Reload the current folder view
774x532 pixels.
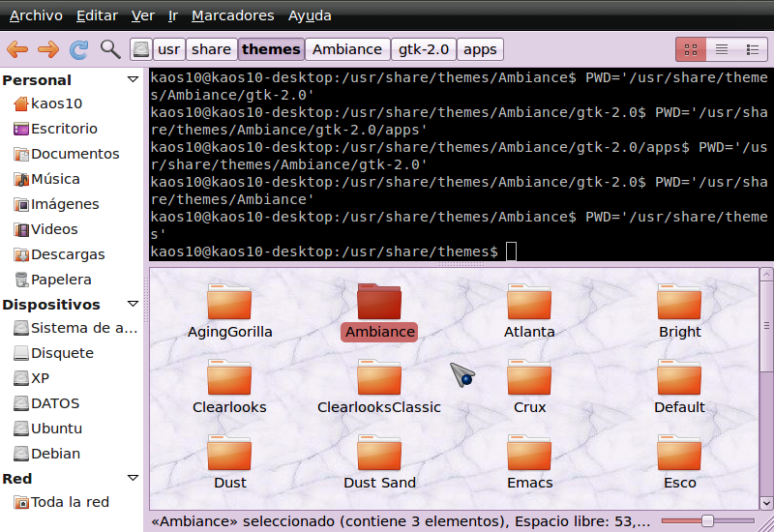tap(79, 49)
